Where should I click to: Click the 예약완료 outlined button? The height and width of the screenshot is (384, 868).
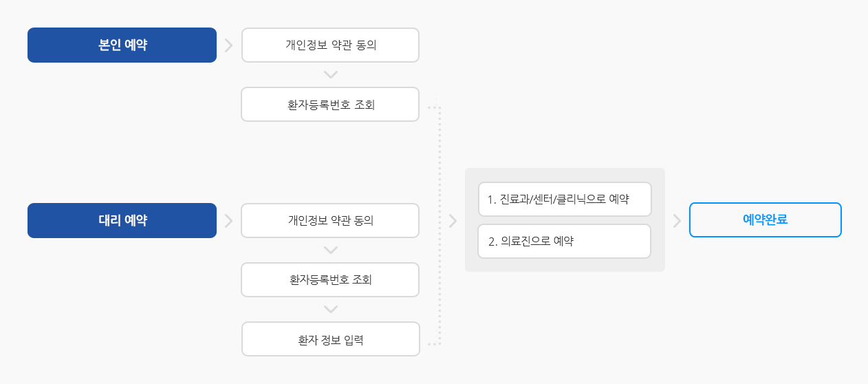click(765, 220)
